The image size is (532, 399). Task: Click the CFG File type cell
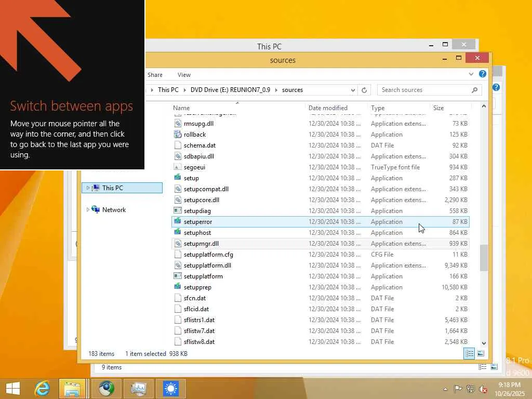click(x=382, y=255)
